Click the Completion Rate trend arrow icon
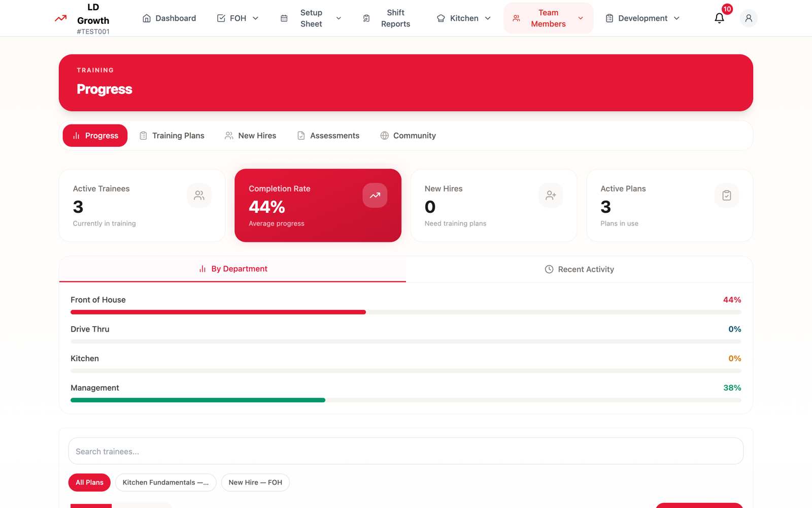The width and height of the screenshot is (812, 508). tap(375, 195)
